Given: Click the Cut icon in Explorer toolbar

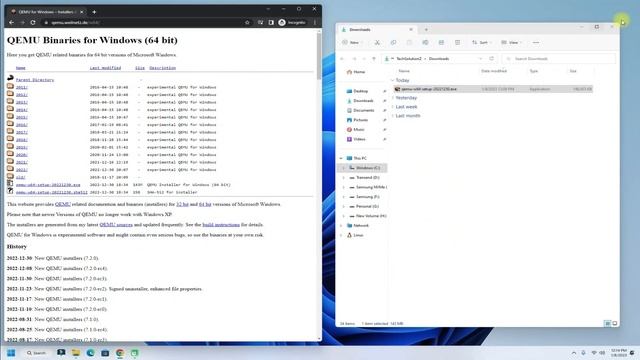Looking at the screenshot, I should click(x=377, y=42).
